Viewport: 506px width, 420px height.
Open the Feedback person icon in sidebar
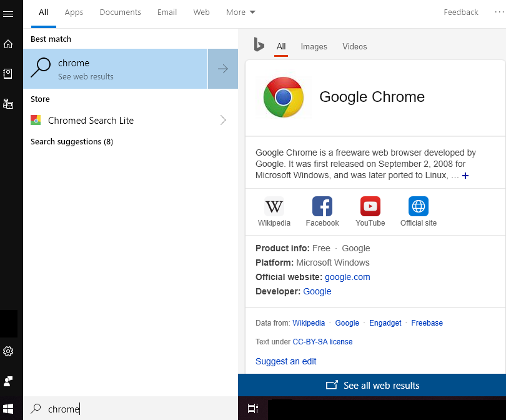(x=8, y=381)
